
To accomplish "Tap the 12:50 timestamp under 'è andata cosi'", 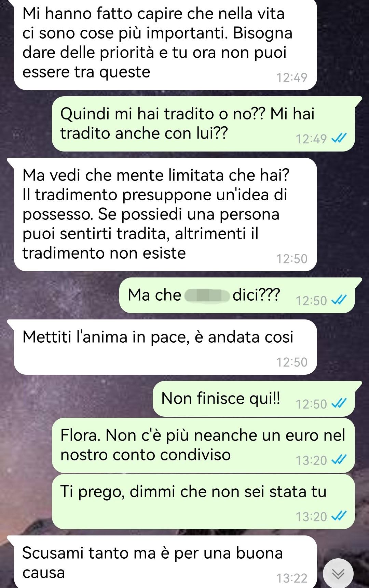I will (x=292, y=362).
